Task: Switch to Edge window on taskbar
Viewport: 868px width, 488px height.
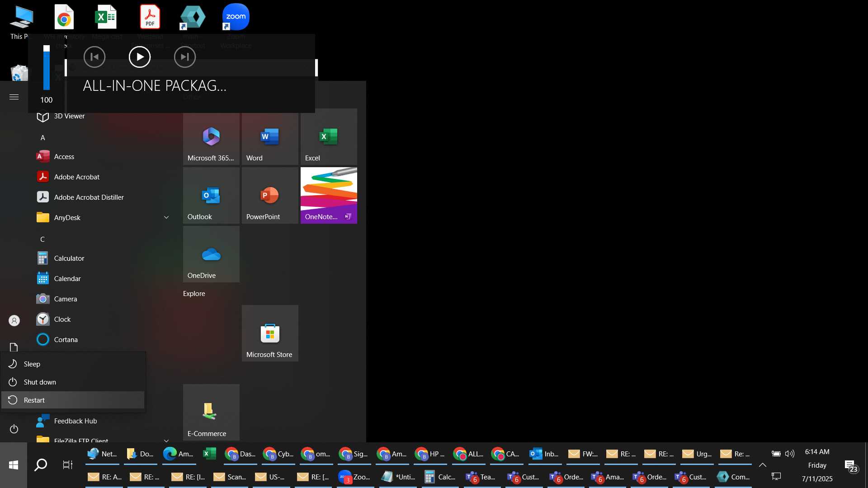Action: 179,454
